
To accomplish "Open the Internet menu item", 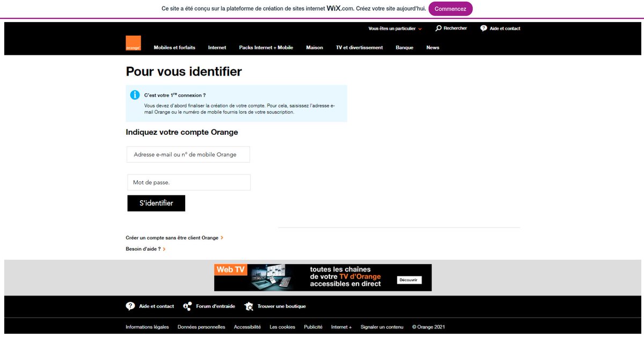I will click(x=217, y=48).
